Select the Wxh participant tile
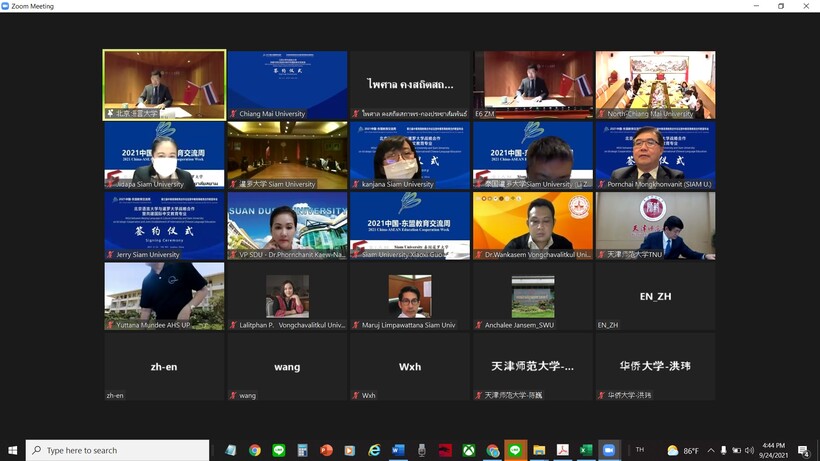820x461 pixels. (410, 367)
